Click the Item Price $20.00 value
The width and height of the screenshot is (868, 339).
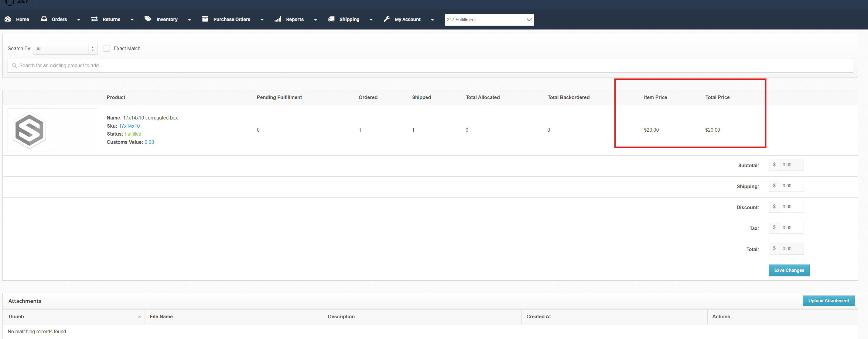point(651,130)
